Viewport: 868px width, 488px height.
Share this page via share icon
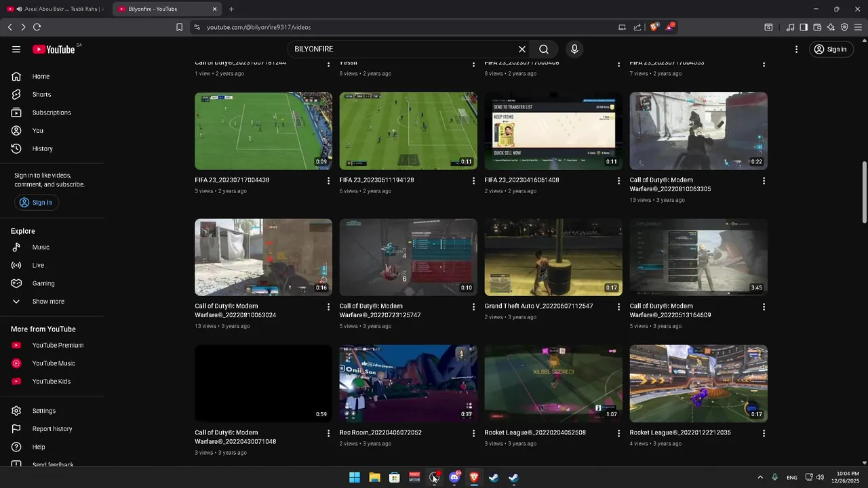(637, 27)
